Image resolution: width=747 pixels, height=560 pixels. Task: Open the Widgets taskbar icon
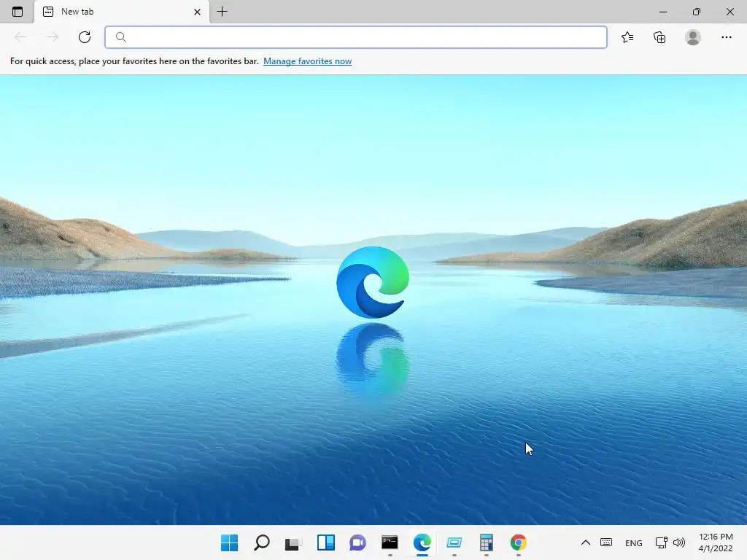[x=326, y=542]
